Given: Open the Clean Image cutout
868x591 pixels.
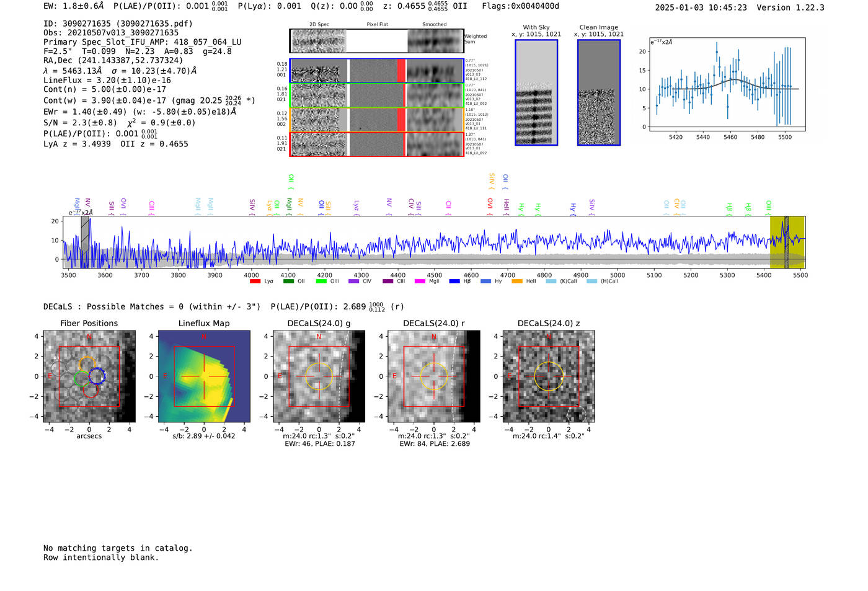Looking at the screenshot, I should coord(599,92).
